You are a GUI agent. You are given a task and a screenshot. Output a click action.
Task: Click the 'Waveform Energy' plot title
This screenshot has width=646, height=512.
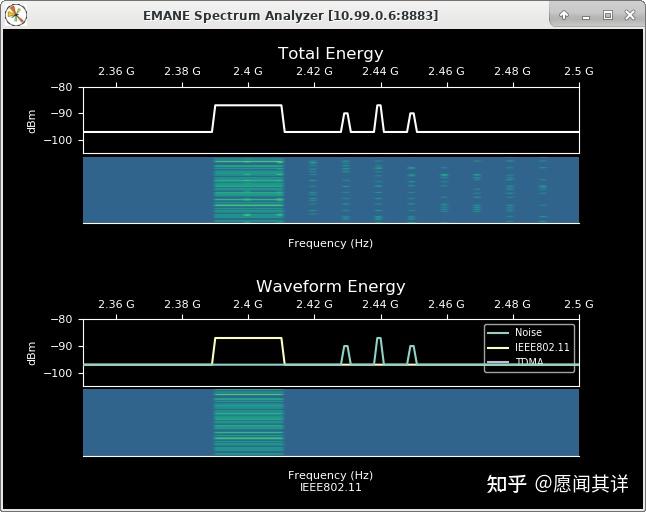pos(330,286)
